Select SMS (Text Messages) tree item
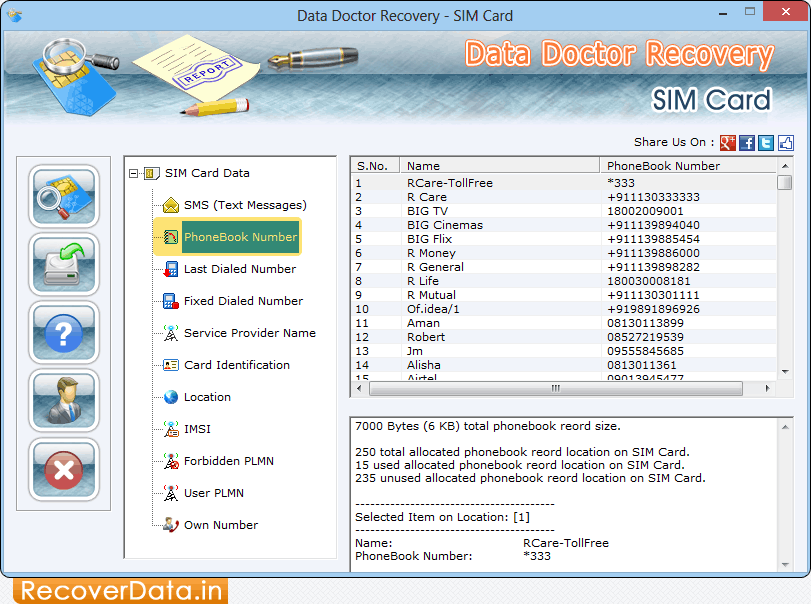This screenshot has height=604, width=811. 245,205
